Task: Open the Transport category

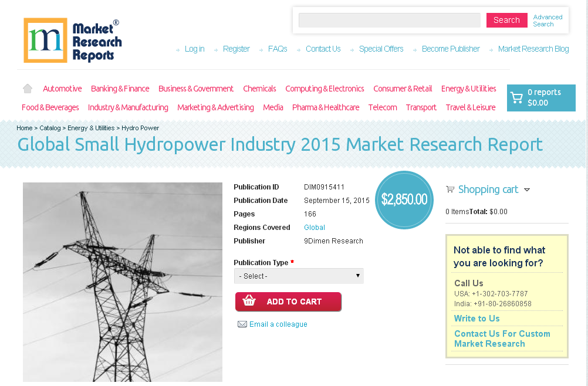Action: click(x=421, y=107)
